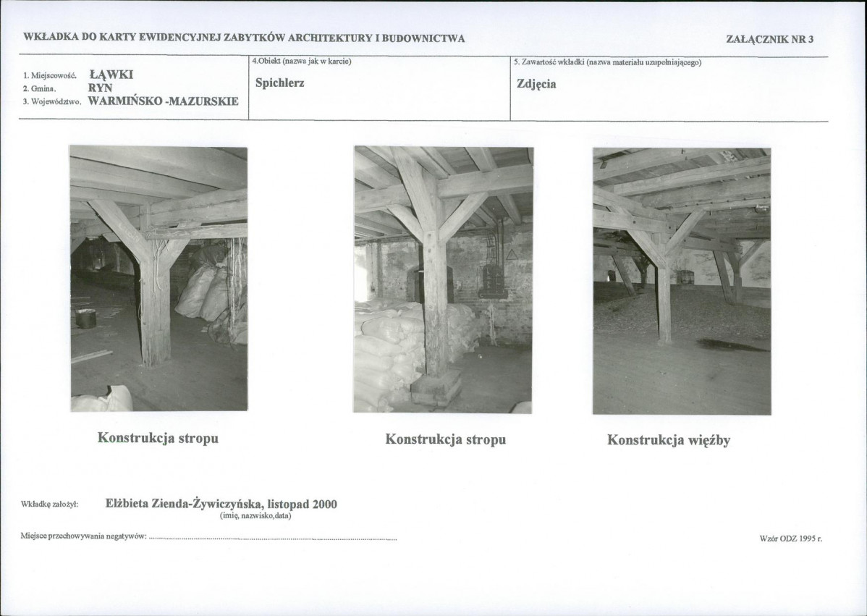Select the RYN gmina text
This screenshot has height=616, width=867.
pyautogui.click(x=100, y=88)
